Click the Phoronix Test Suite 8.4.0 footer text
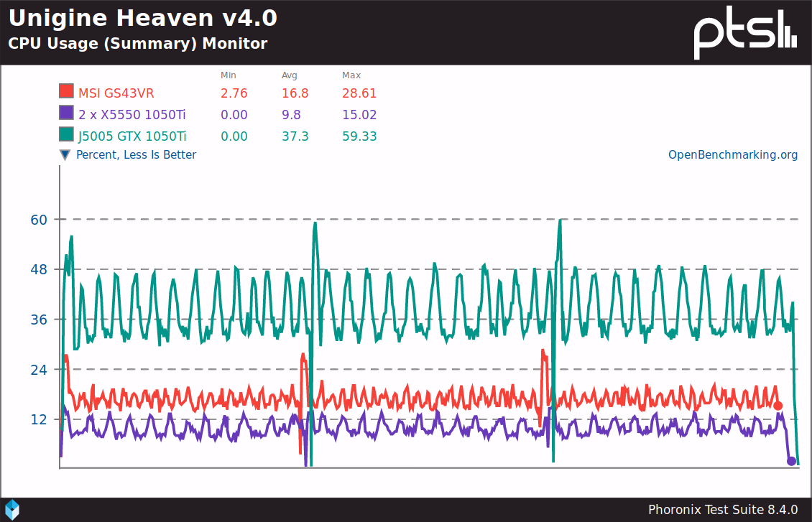This screenshot has height=522, width=812. pos(723,510)
